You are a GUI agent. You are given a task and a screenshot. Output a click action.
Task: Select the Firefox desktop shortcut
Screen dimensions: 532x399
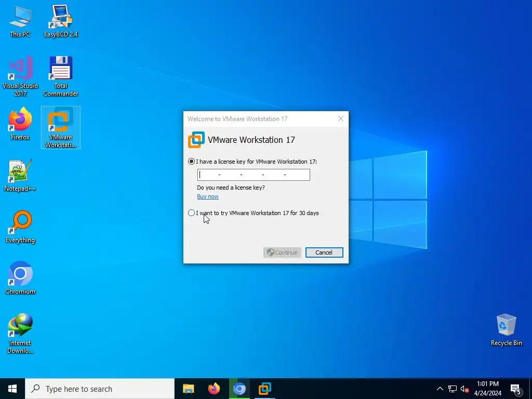[20, 124]
